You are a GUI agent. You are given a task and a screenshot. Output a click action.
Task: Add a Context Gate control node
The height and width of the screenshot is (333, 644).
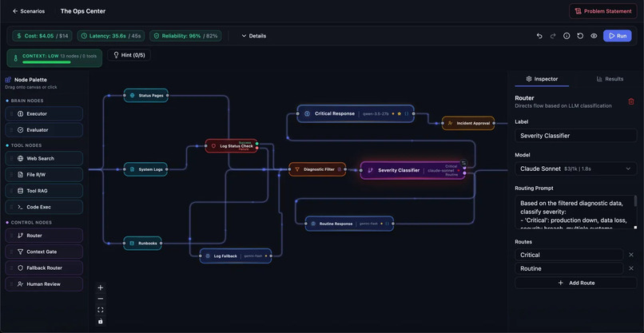coord(44,252)
